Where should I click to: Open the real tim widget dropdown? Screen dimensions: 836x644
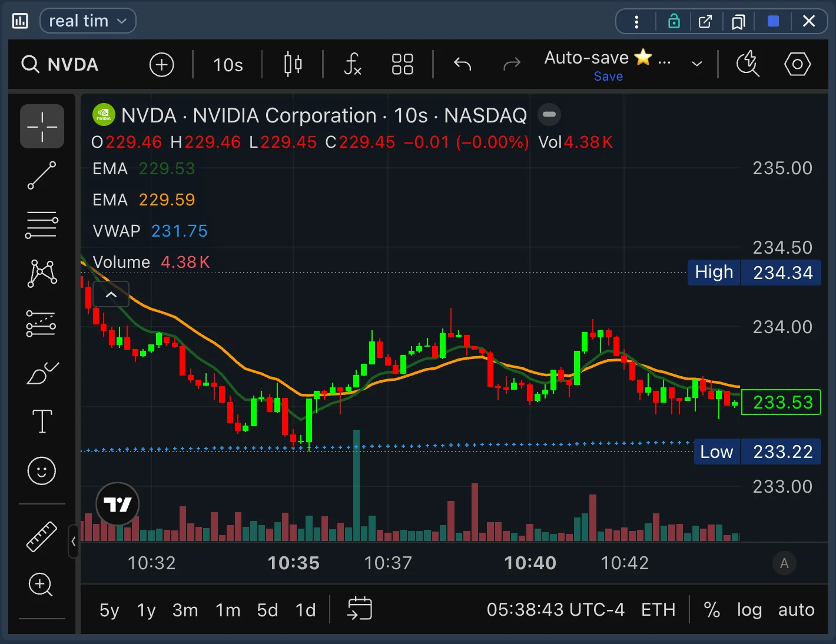[x=88, y=21]
